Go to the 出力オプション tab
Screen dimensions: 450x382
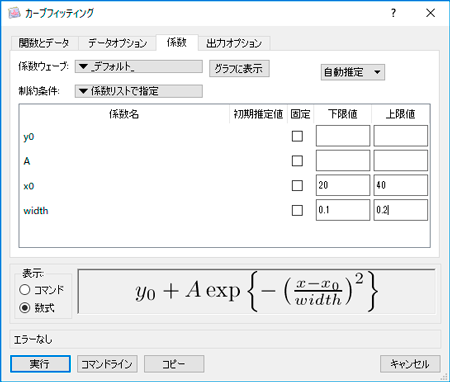(234, 43)
